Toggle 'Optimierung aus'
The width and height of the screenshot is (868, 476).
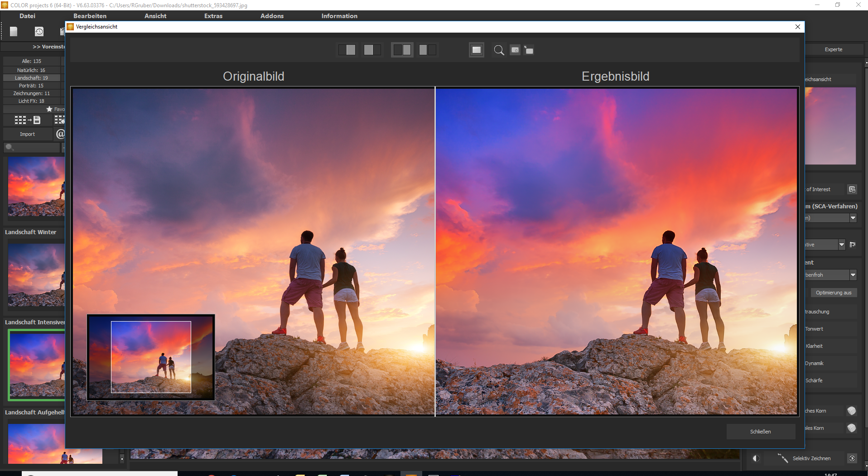[834, 293]
